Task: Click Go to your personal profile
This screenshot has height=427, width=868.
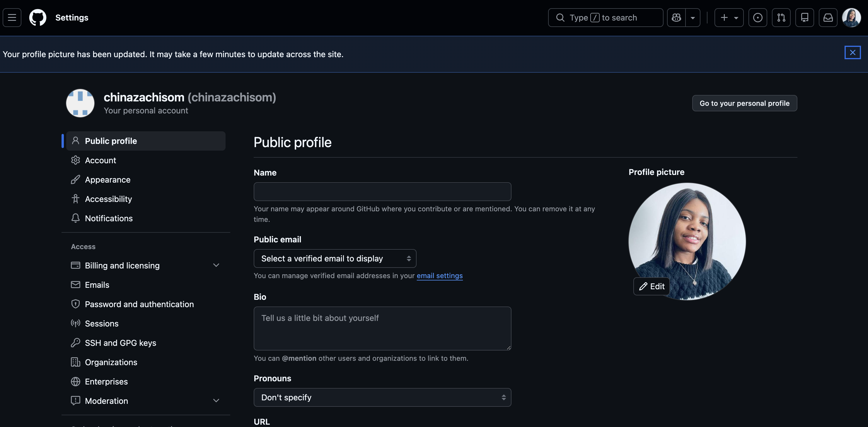Action: pos(744,103)
